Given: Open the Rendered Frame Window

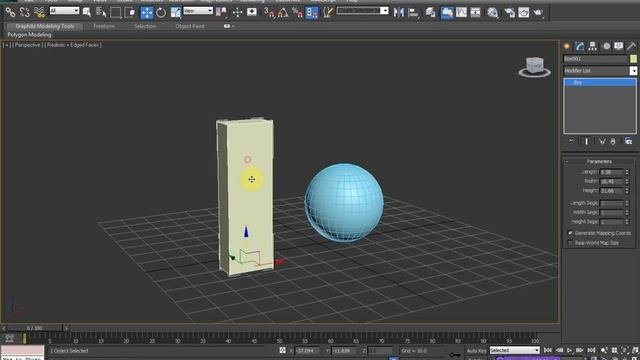Looking at the screenshot, I should (x=524, y=13).
